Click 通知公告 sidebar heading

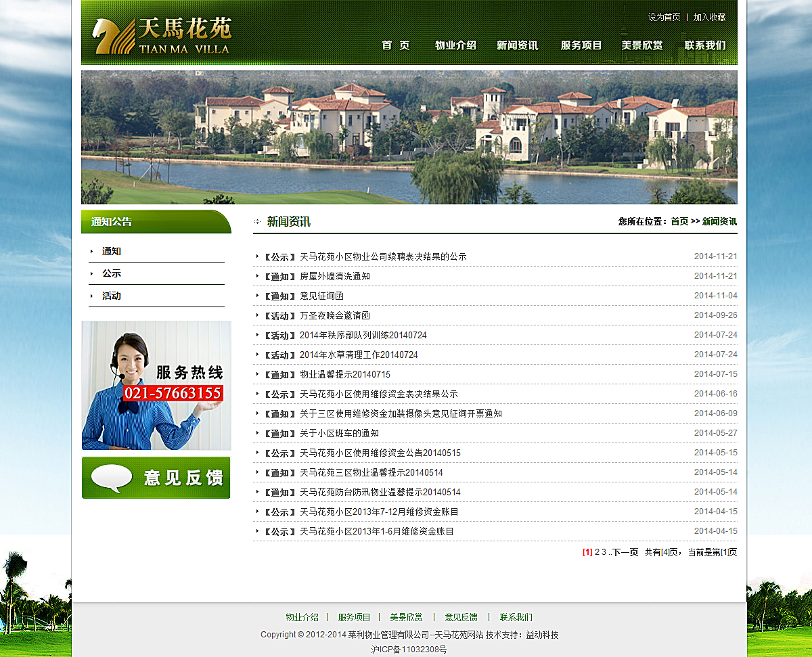point(112,222)
